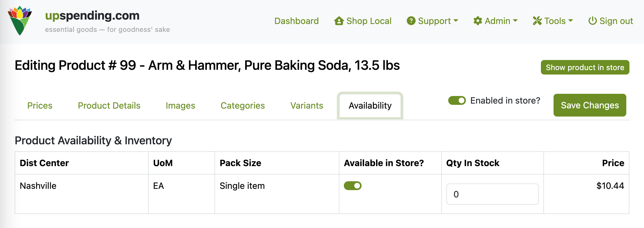Click Show product in store button

pos(585,67)
